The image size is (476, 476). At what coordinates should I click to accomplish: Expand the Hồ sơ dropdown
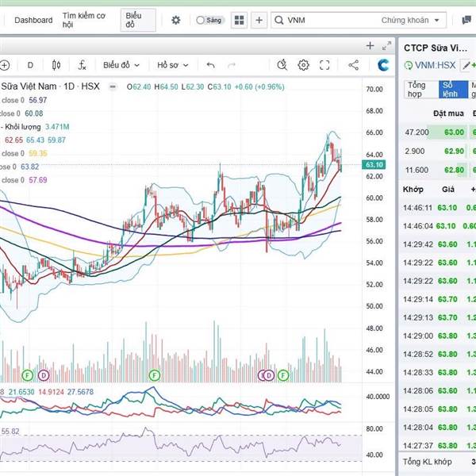point(173,65)
